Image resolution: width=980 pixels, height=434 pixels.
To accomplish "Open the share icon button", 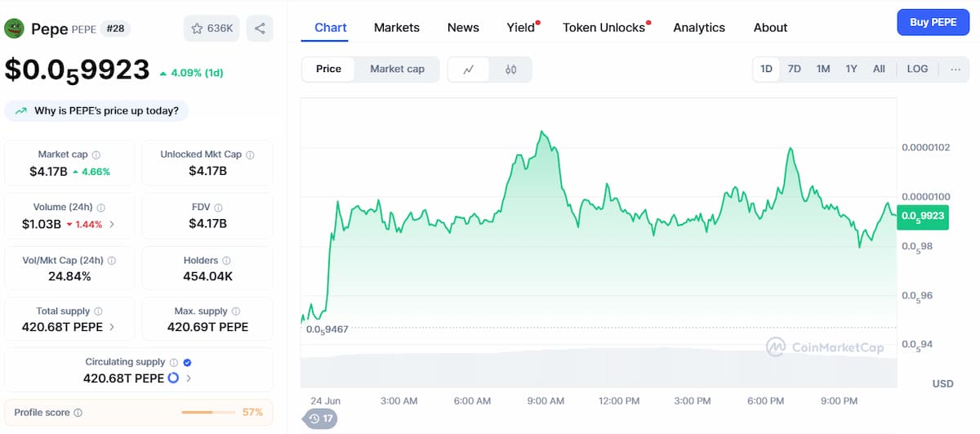I will coord(260,29).
